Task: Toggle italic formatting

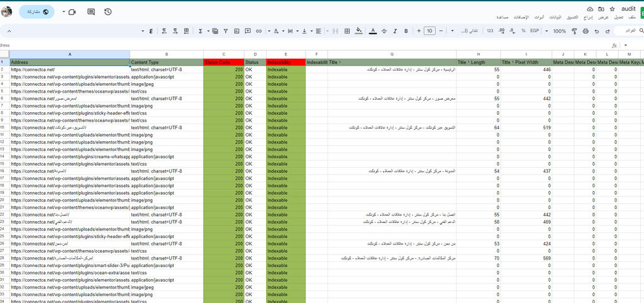Action: point(395,31)
